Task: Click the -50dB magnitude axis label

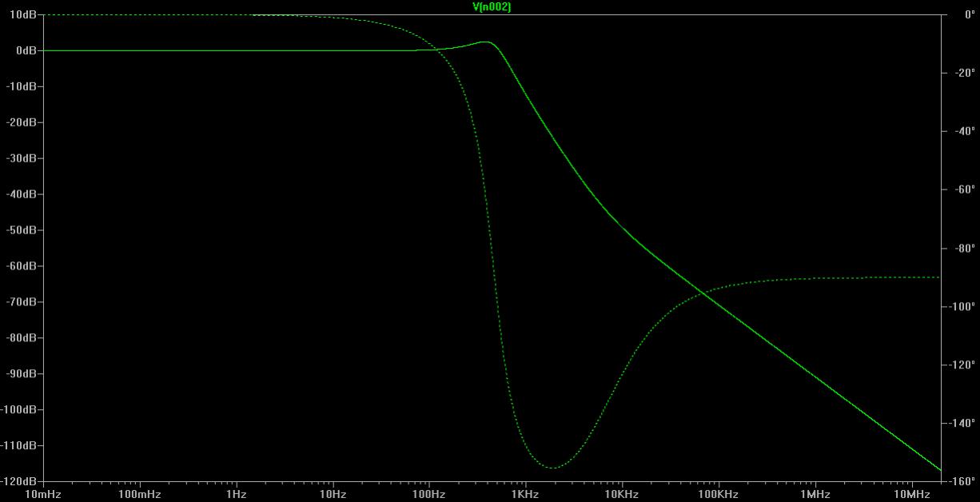Action: 21,230
